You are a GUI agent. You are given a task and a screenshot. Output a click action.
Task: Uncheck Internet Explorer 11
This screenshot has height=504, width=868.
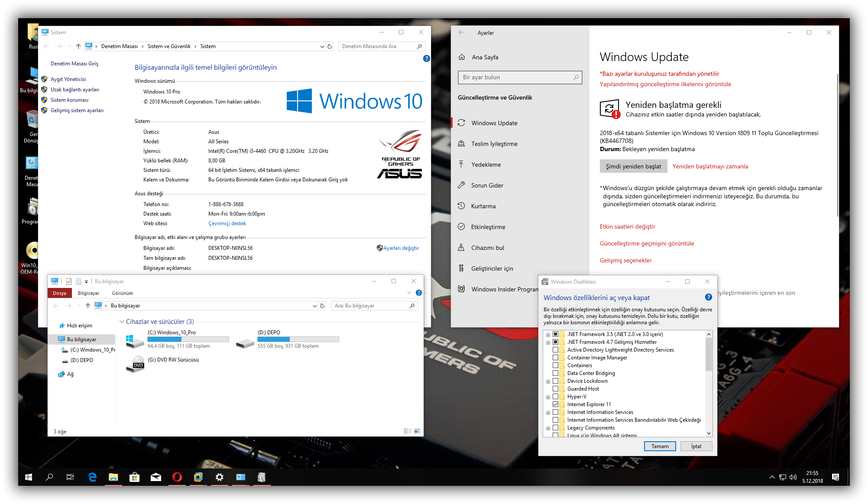555,404
